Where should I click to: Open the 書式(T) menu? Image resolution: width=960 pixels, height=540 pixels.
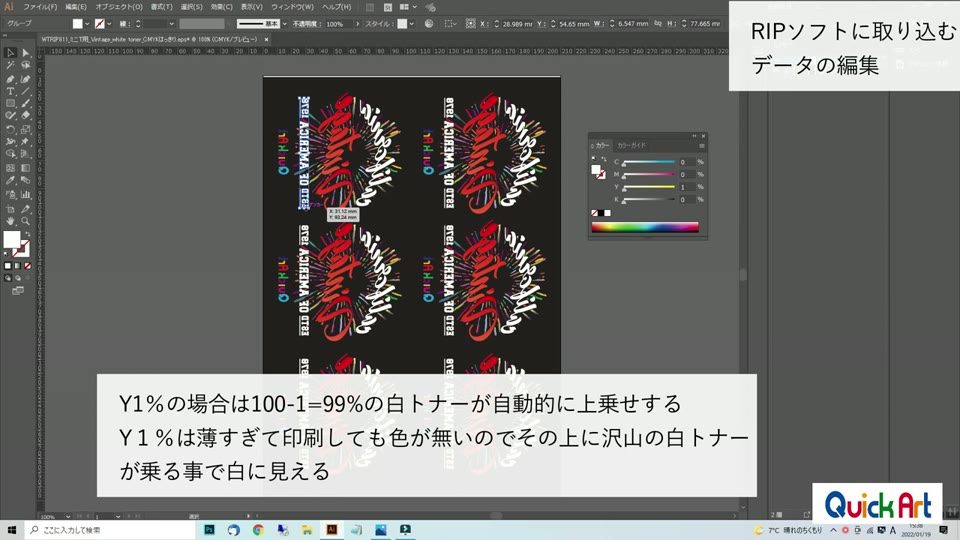pos(162,7)
